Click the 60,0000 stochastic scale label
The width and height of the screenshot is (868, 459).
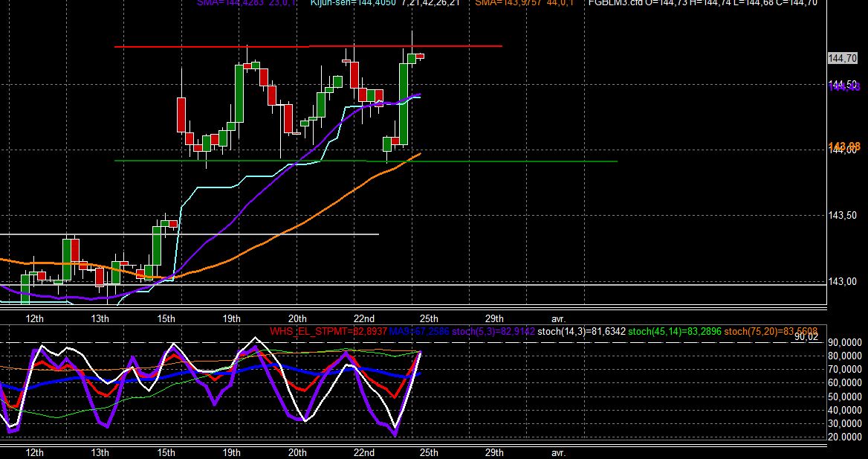(844, 383)
